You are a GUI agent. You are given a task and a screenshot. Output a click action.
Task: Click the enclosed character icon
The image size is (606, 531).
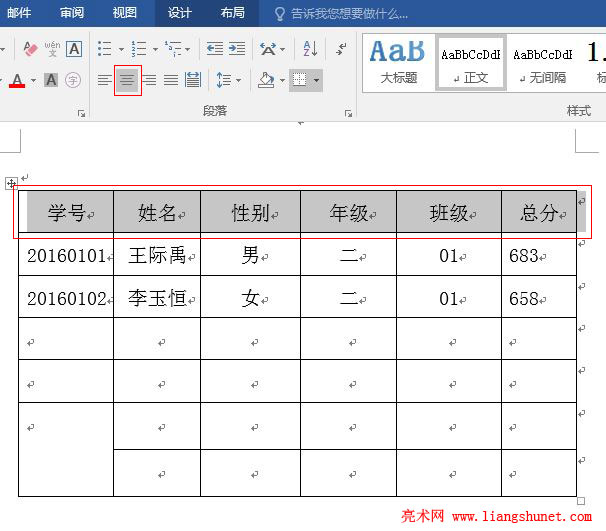[73, 80]
